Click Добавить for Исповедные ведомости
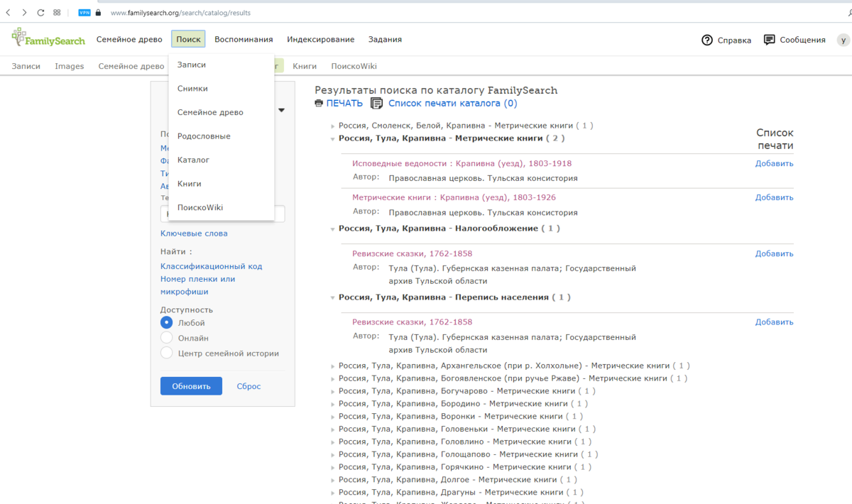The width and height of the screenshot is (852, 504). coord(774,163)
